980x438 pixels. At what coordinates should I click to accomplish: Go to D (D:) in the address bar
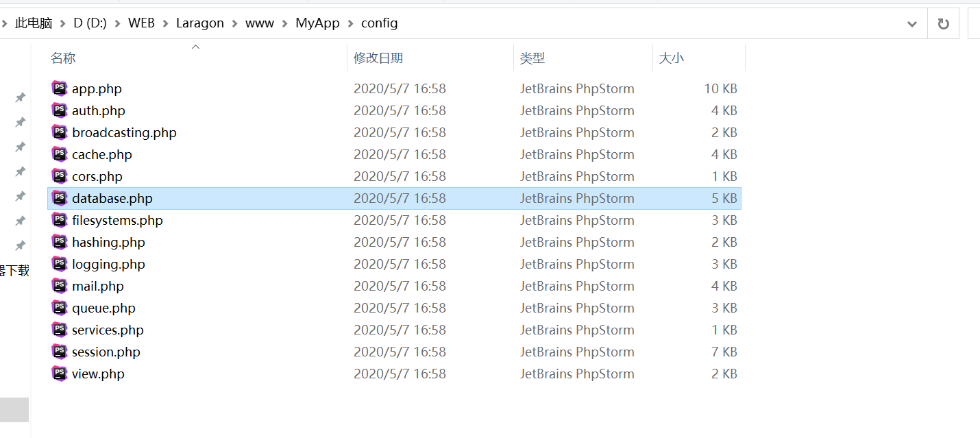tap(90, 23)
